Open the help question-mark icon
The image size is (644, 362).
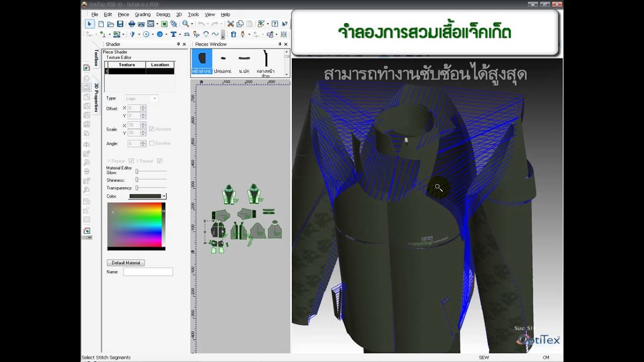point(275,24)
